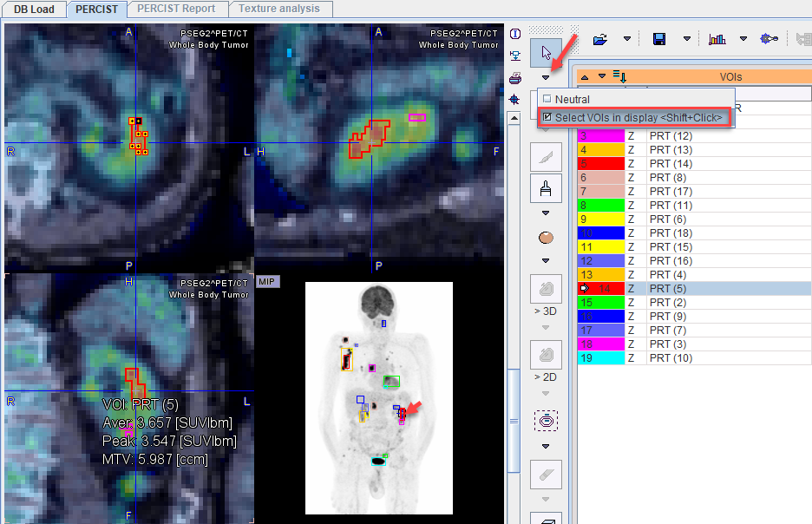The image size is (812, 524).
Task: Move VOI down with header down arrow
Action: point(602,76)
